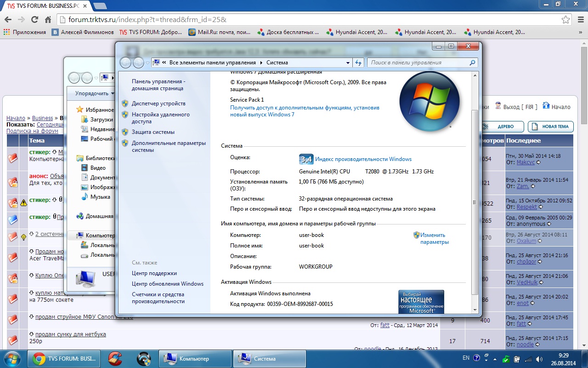Click the volume speaker icon in the tray
Screen dimensions: 588x368
coord(538,358)
